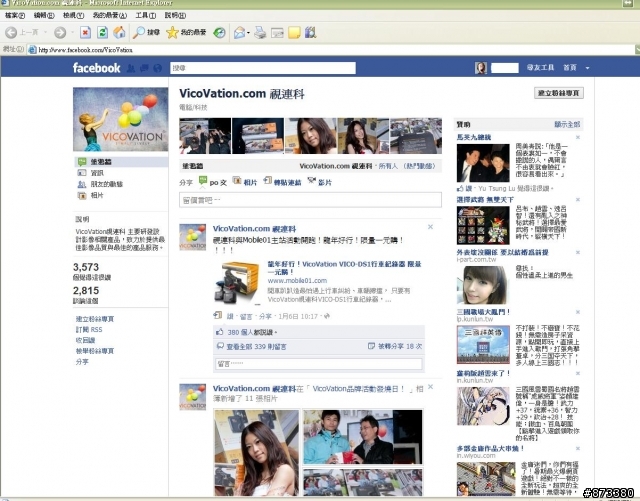Image resolution: width=640 pixels, height=501 pixels.
Task: Open album photo of two men
Action: pos(363,437)
